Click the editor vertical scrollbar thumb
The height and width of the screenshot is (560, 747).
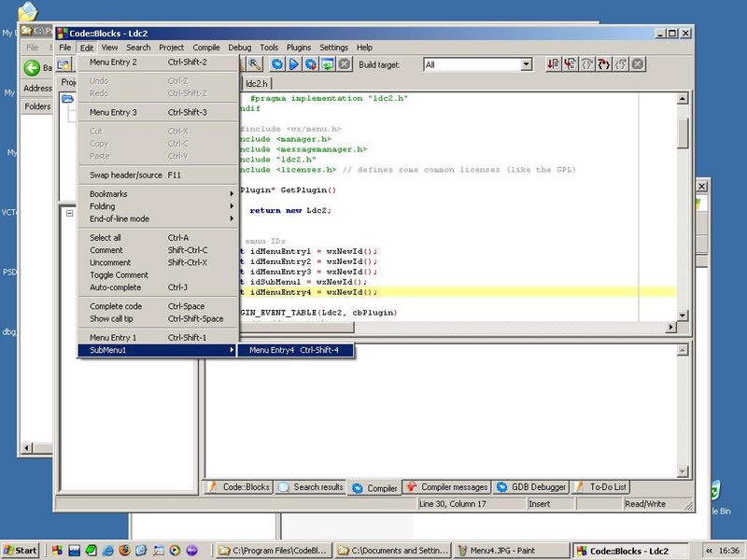pyautogui.click(x=683, y=133)
